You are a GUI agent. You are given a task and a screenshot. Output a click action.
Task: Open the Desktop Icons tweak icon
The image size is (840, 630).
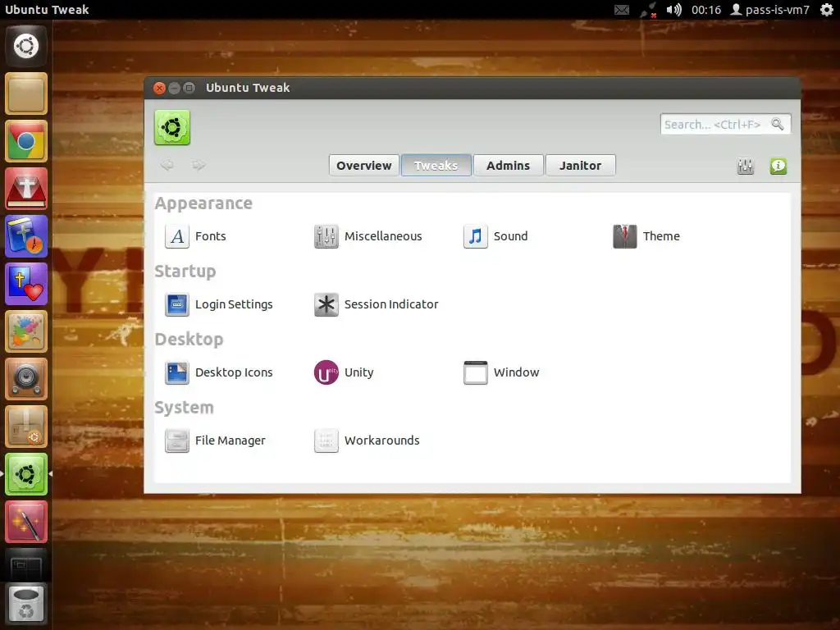pyautogui.click(x=177, y=372)
